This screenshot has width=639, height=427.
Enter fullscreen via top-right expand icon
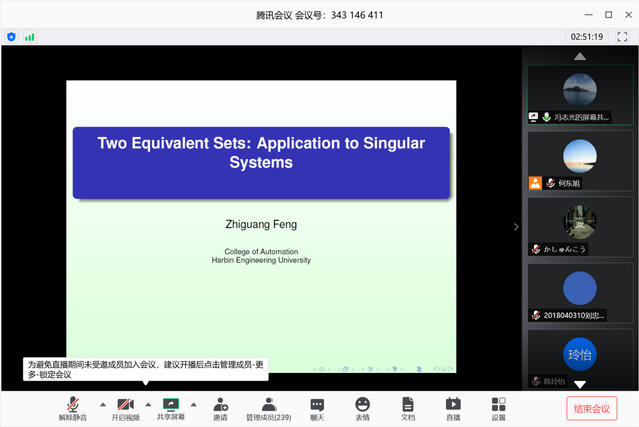[x=621, y=36]
